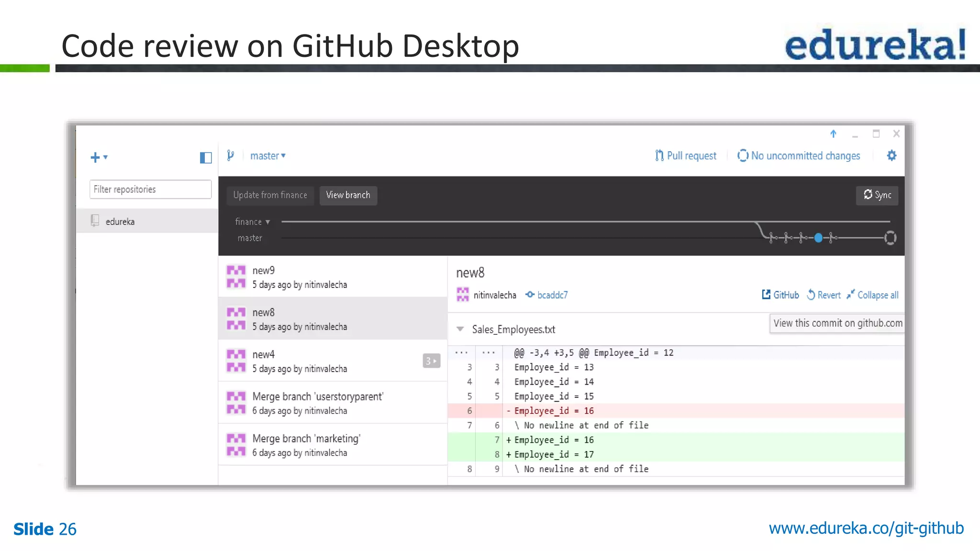Click the Filter repositories field
Image resolution: width=980 pixels, height=551 pixels.
click(x=150, y=189)
